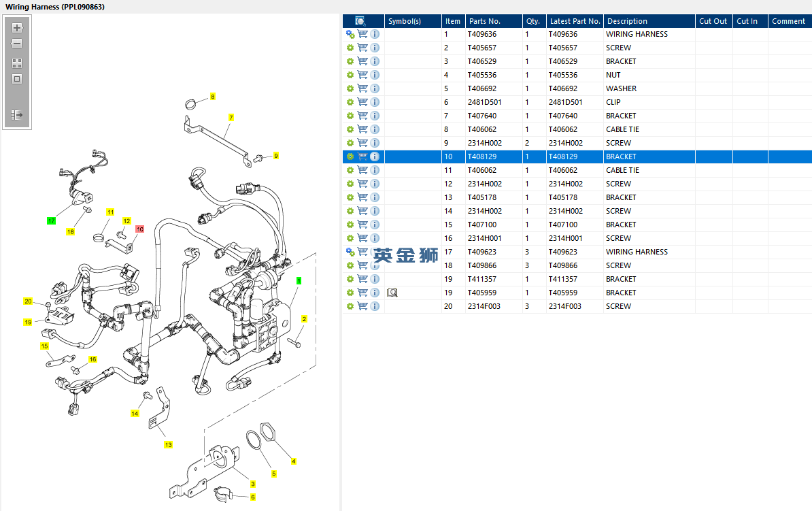Click callout 2 beside the screw
This screenshot has width=812, height=511.
(x=304, y=319)
